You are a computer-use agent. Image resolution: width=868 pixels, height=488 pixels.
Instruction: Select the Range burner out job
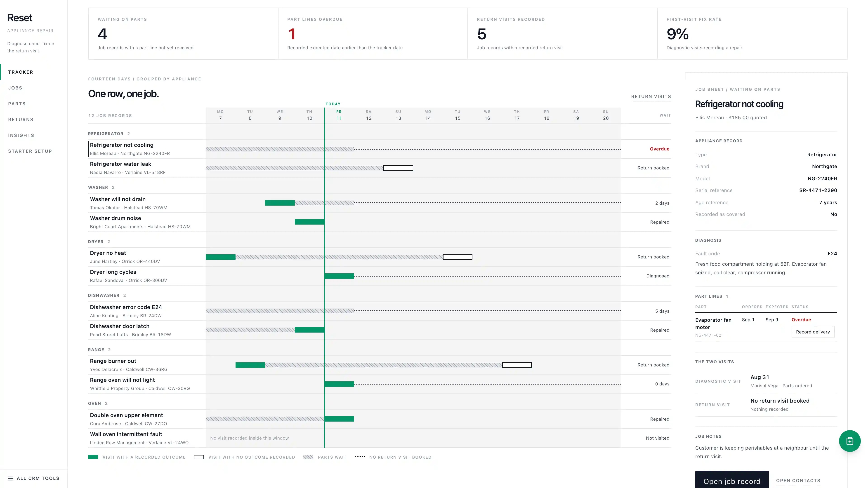click(380, 365)
